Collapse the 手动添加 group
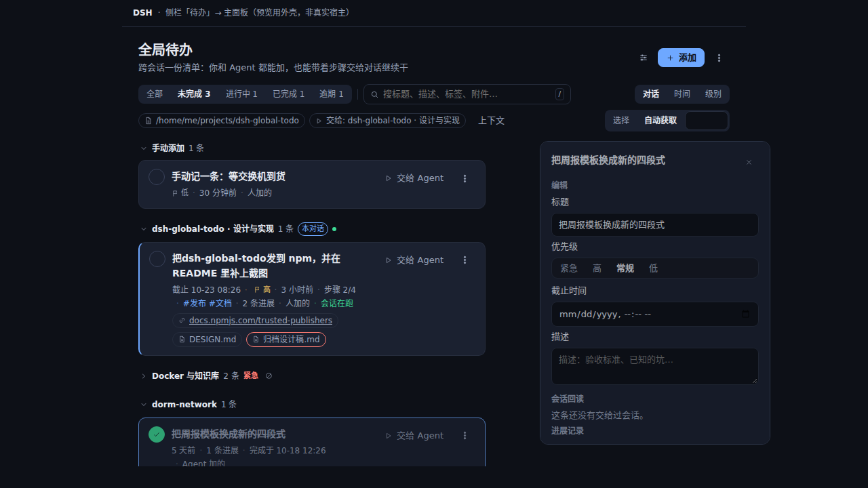The width and height of the screenshot is (868, 488). pos(144,148)
